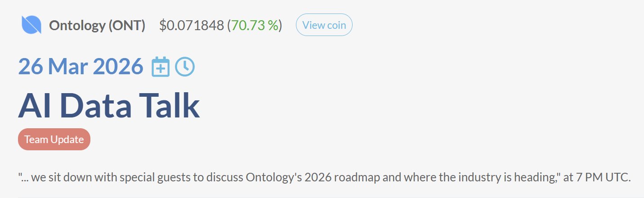Select the Team Update tag

[x=54, y=139]
